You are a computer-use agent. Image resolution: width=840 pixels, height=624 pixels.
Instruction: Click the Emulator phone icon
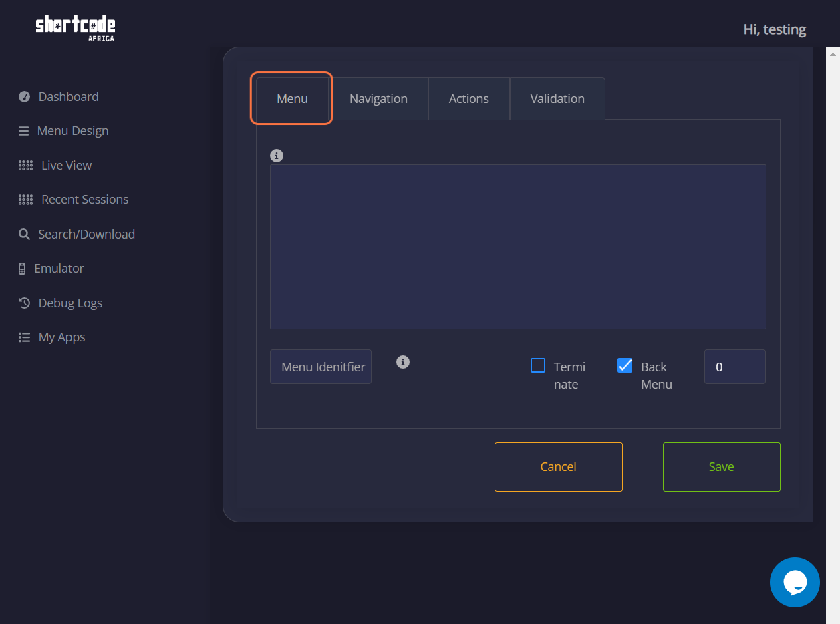pos(22,269)
